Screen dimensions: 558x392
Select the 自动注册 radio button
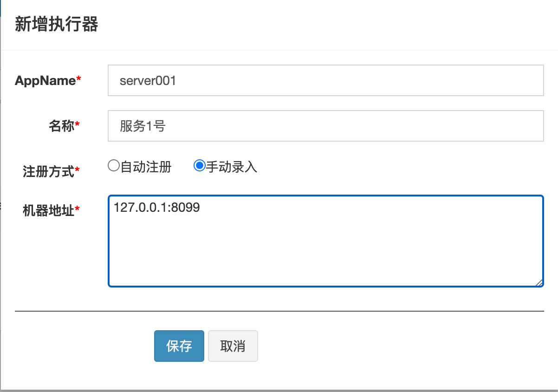coord(113,166)
